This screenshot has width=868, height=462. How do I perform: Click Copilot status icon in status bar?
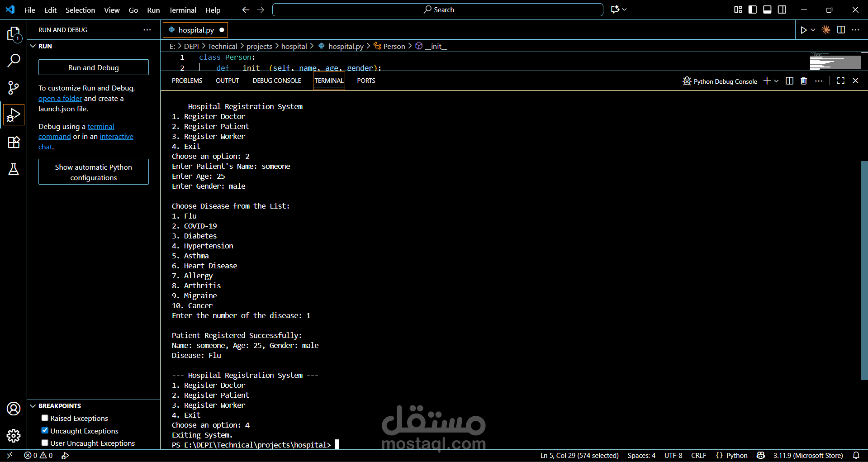coord(761,456)
